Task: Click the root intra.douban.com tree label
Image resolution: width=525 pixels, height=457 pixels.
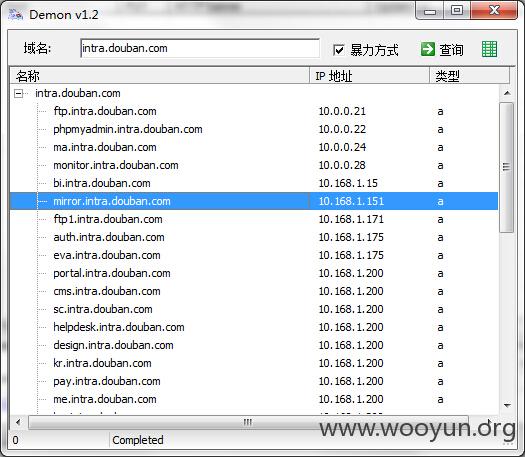Action: 78,93
